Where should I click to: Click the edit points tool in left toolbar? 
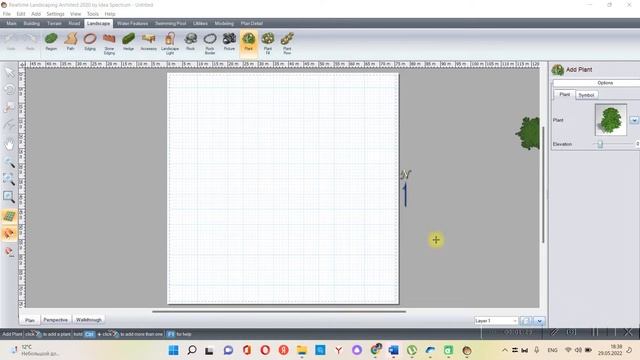[9, 107]
